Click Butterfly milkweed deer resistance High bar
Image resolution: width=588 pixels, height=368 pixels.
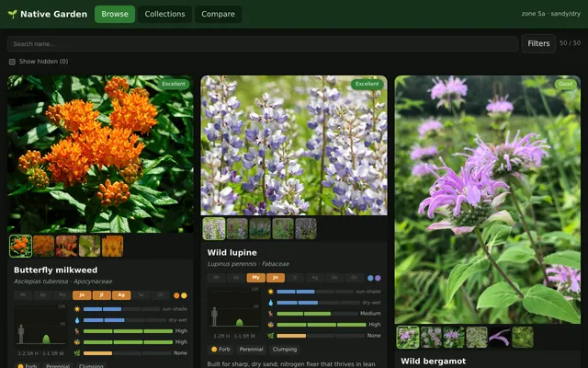pyautogui.click(x=128, y=331)
